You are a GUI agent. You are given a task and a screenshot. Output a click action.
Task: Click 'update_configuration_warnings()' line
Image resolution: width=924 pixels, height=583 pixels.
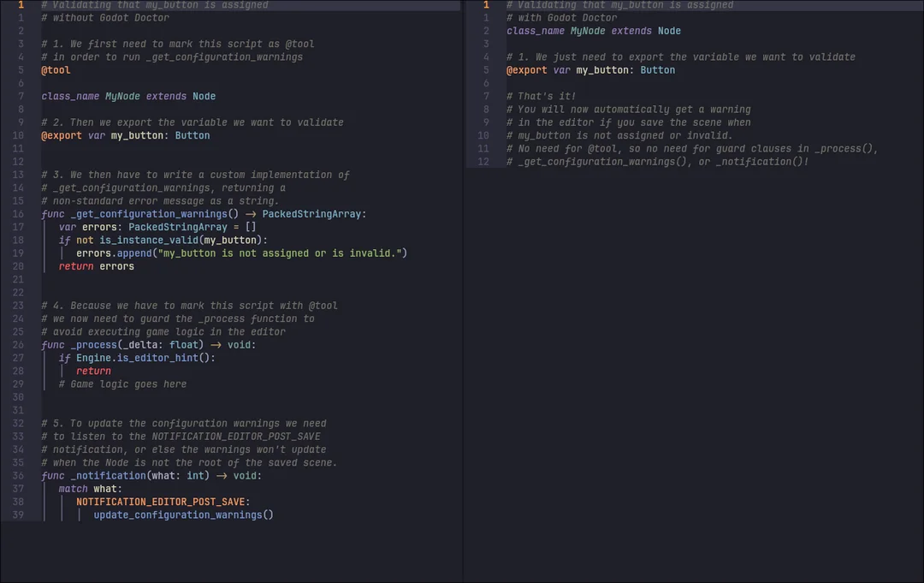point(183,515)
